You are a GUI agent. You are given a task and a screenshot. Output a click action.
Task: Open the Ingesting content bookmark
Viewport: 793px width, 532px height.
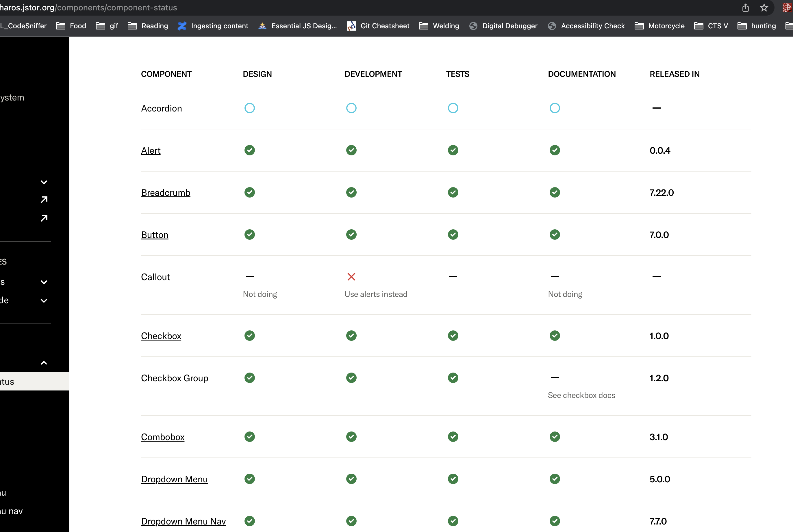pyautogui.click(x=213, y=26)
